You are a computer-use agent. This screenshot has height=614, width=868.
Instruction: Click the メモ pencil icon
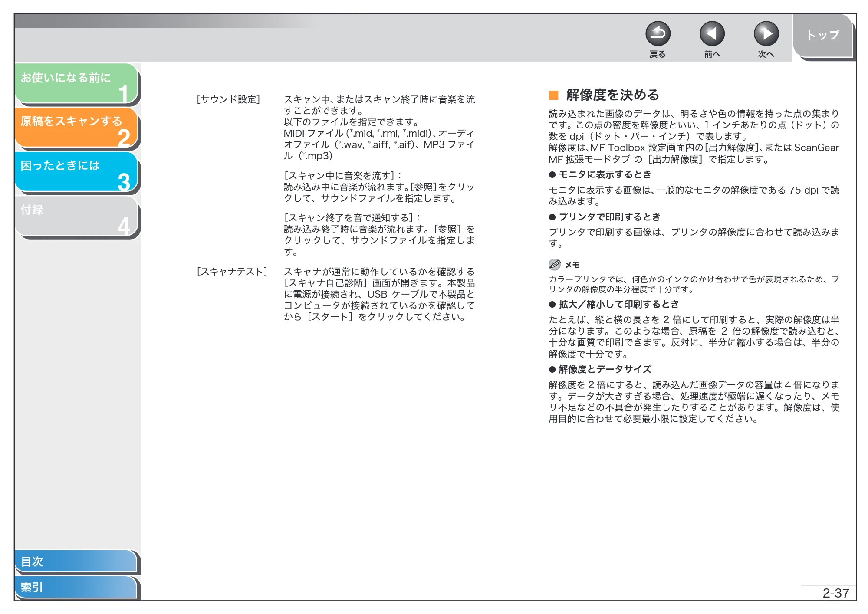(554, 264)
